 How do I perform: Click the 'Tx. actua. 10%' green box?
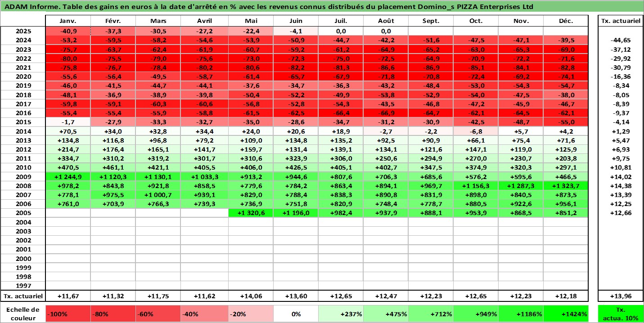coord(621,314)
